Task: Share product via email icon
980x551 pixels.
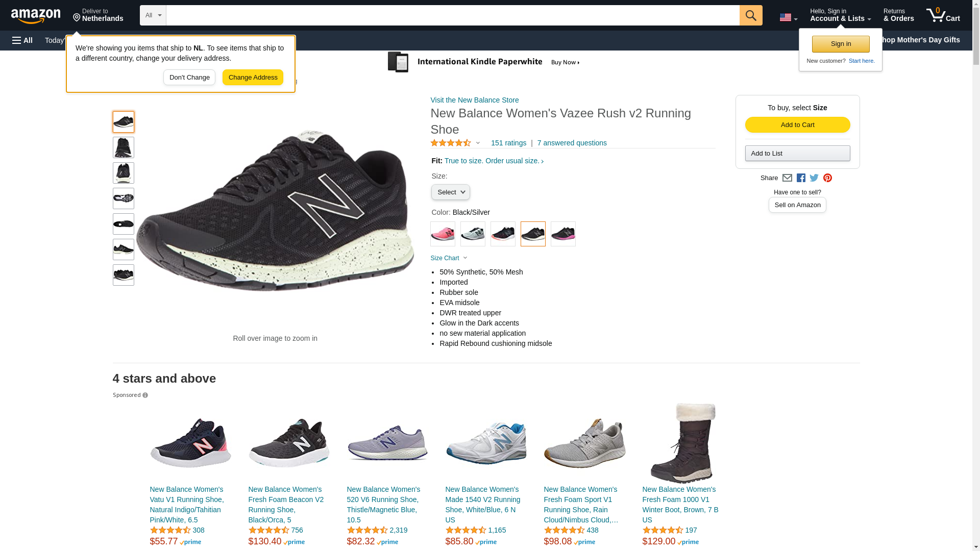Action: (x=787, y=178)
